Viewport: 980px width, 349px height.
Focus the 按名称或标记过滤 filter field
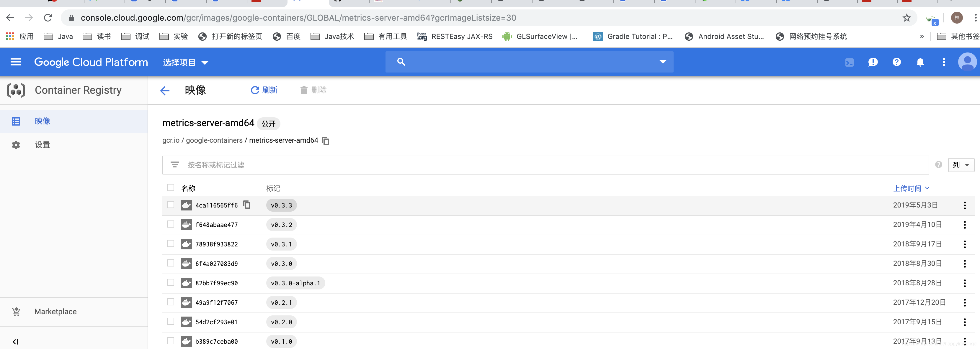point(545,165)
